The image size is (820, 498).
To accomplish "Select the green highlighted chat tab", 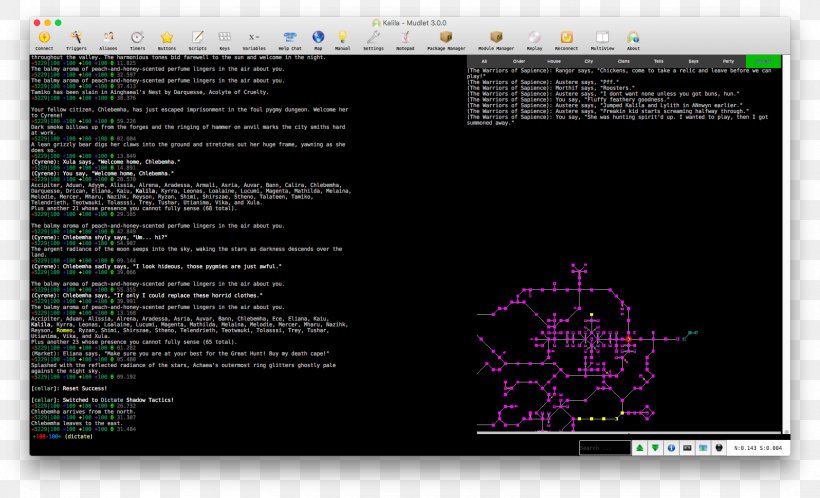I will 764,61.
